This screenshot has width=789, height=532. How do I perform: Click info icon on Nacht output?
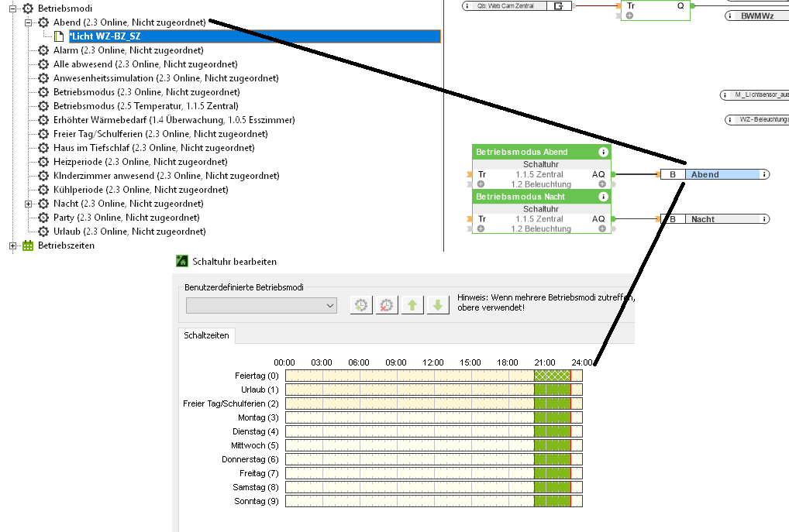tap(764, 219)
